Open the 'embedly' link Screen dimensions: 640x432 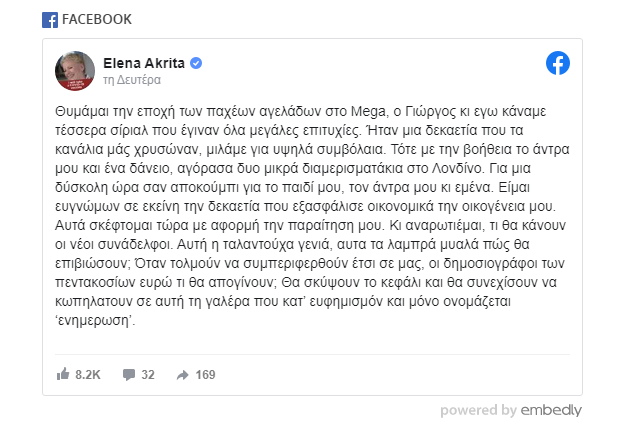pyautogui.click(x=551, y=410)
